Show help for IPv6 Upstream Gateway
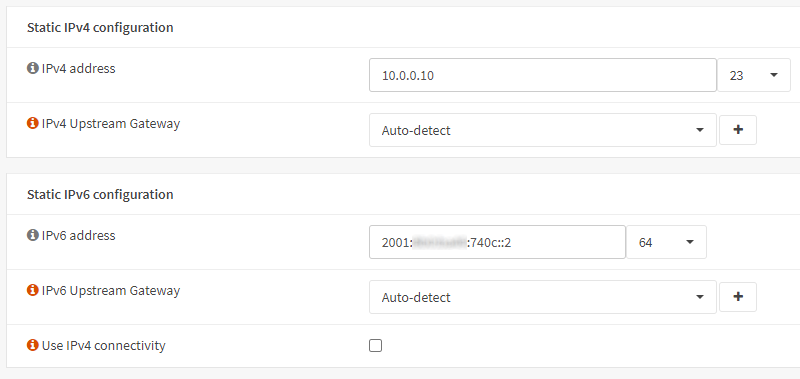Viewport: 800px width, 379px height. click(x=33, y=290)
